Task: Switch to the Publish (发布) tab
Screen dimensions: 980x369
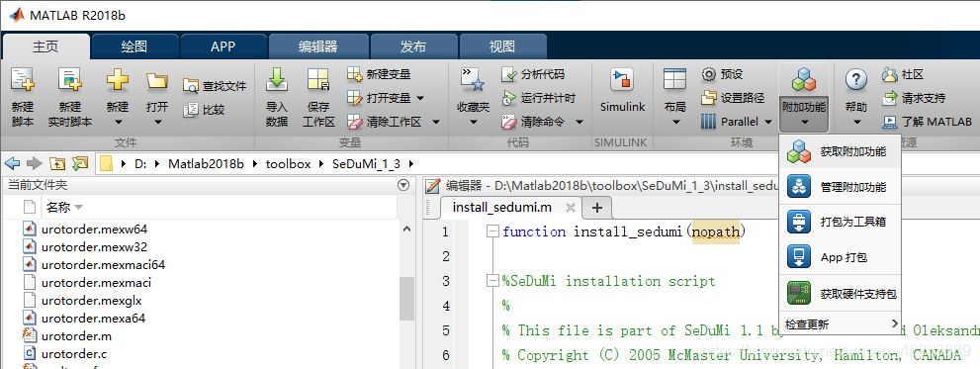Action: pyautogui.click(x=413, y=46)
